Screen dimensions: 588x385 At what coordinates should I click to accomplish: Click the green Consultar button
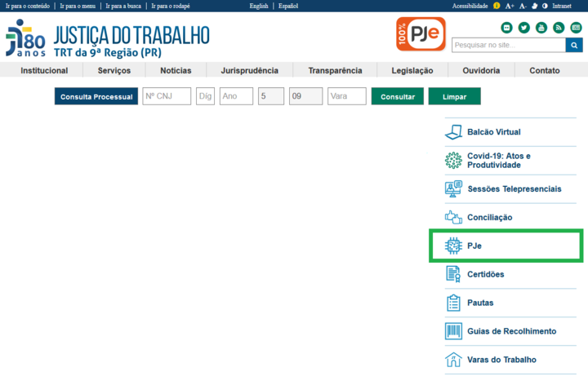point(398,96)
